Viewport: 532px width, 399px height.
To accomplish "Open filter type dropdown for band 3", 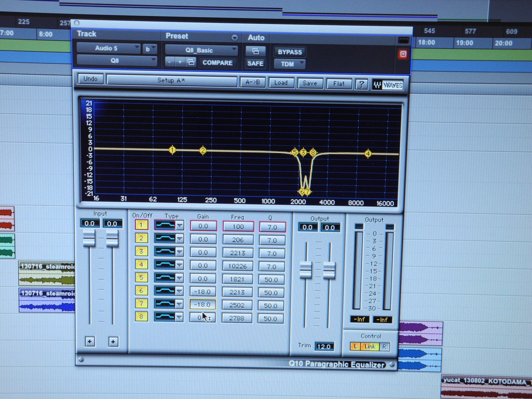I will click(x=180, y=252).
